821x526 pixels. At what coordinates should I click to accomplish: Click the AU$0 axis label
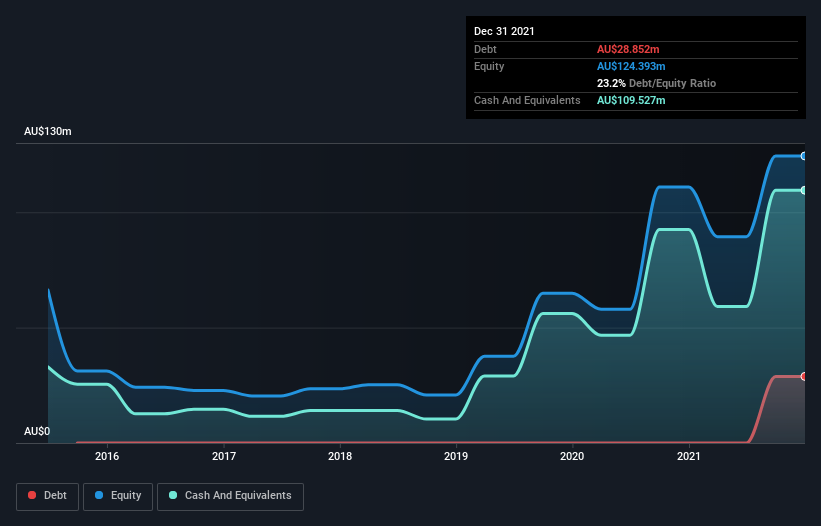click(37, 431)
